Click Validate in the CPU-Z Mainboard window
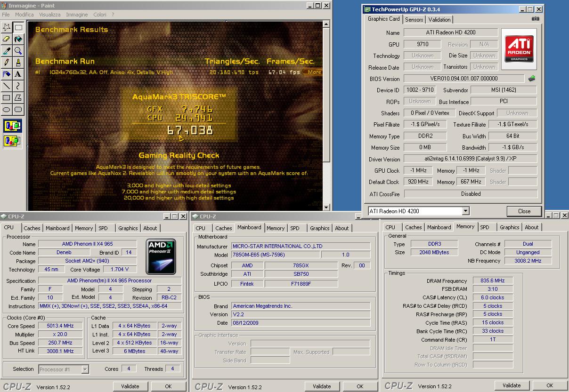 [322, 386]
